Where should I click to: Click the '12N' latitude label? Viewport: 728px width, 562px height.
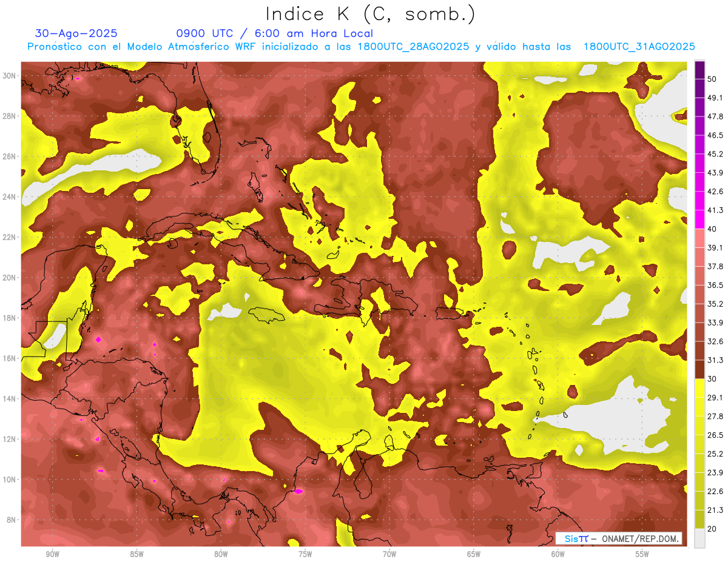pyautogui.click(x=9, y=439)
